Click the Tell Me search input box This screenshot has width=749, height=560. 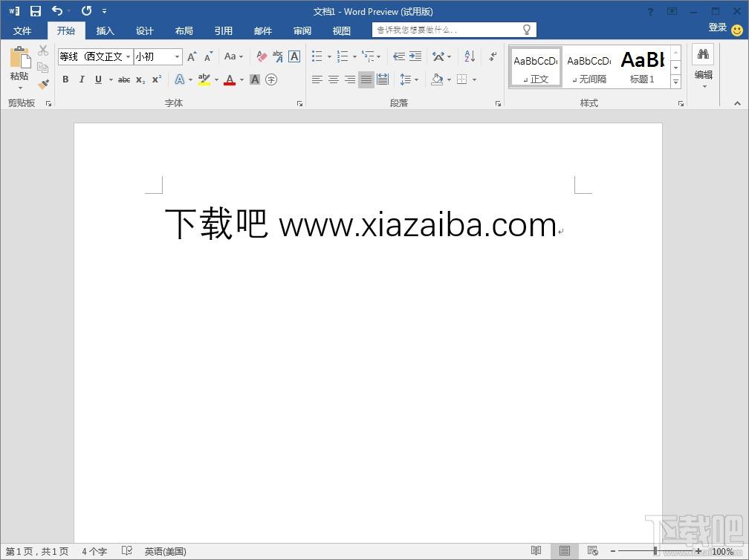click(454, 30)
